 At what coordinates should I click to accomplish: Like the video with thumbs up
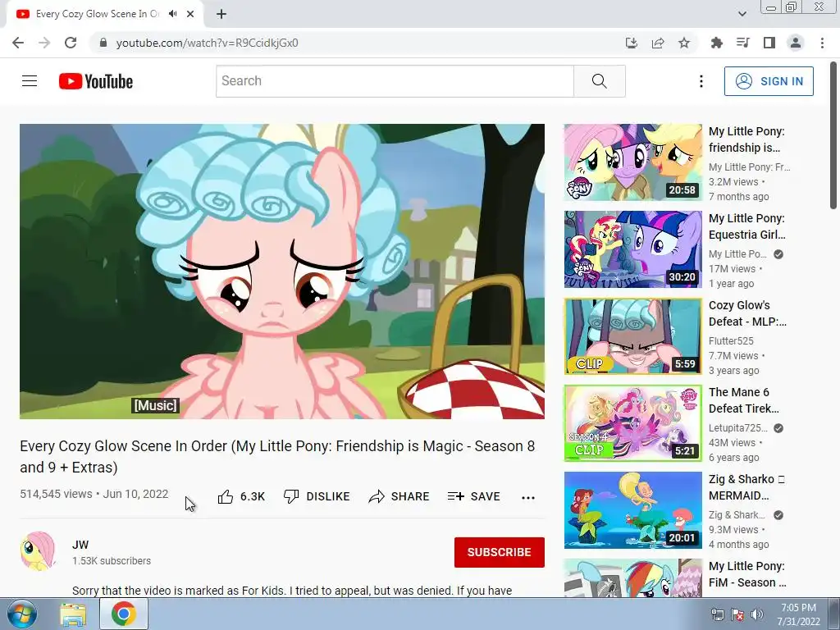pos(226,496)
